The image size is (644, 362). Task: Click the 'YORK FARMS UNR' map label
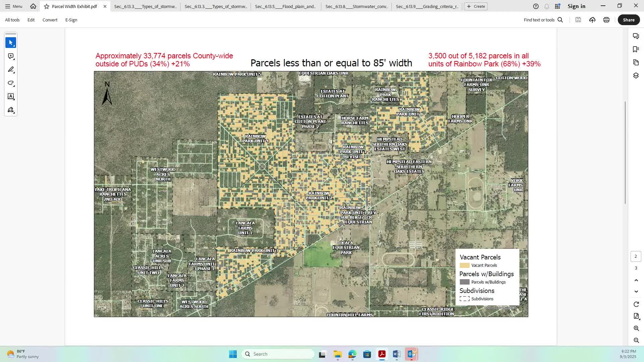516,185
